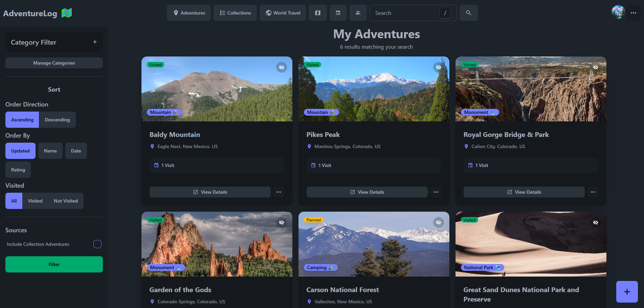Toggle visibility eye on Baldy Mountain card
The image size is (644, 308).
tap(281, 67)
